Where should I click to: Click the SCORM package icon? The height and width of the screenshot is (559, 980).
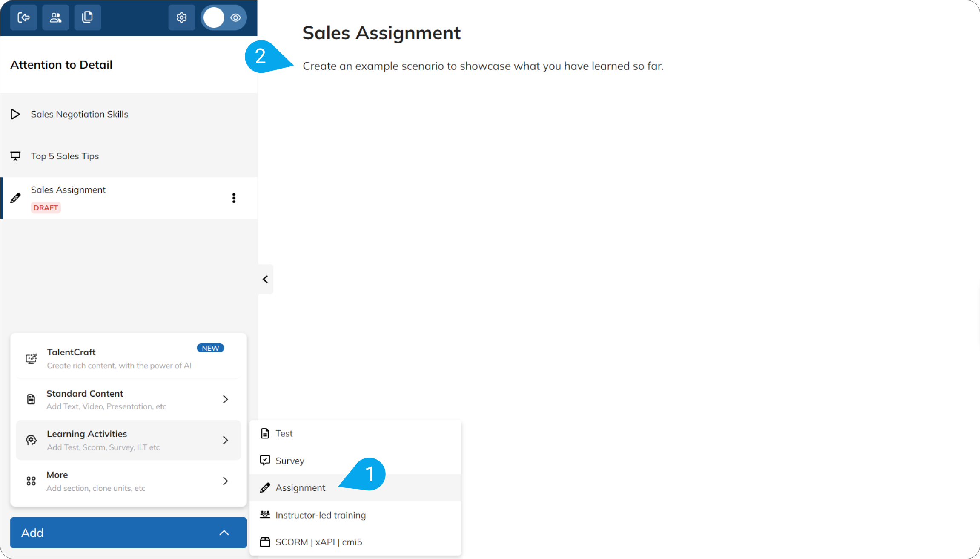point(265,542)
